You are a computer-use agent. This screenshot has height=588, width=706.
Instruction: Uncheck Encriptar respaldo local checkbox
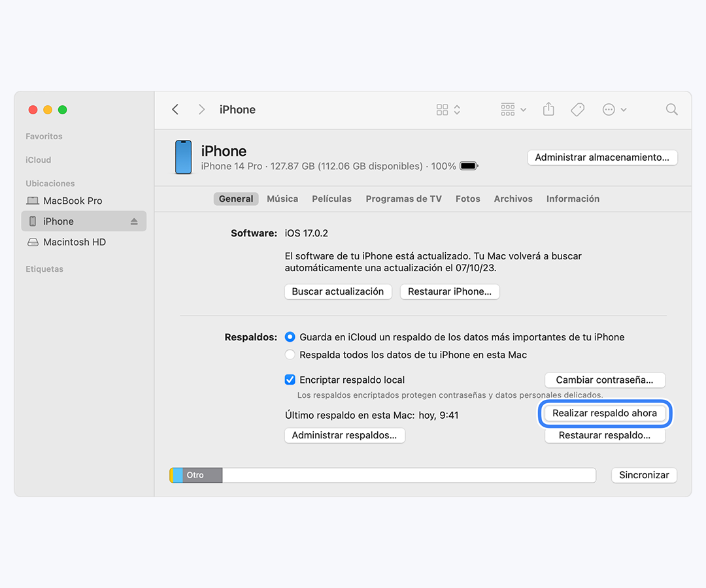point(290,380)
